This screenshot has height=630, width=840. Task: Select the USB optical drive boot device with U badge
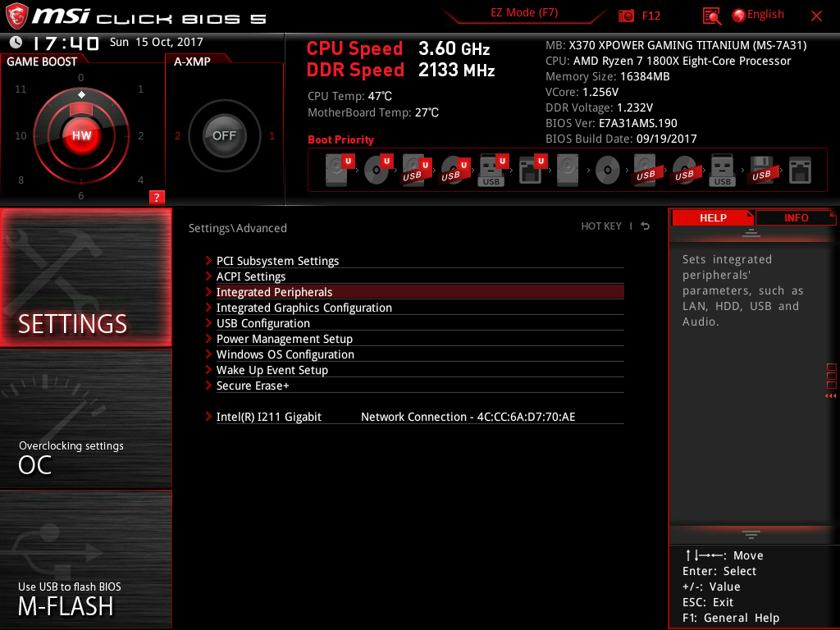tap(454, 170)
